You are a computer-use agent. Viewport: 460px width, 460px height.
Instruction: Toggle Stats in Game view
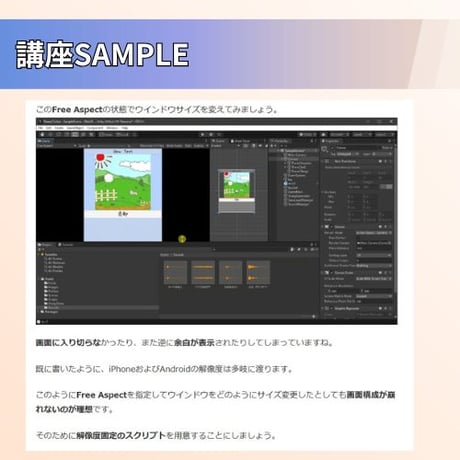(188, 146)
